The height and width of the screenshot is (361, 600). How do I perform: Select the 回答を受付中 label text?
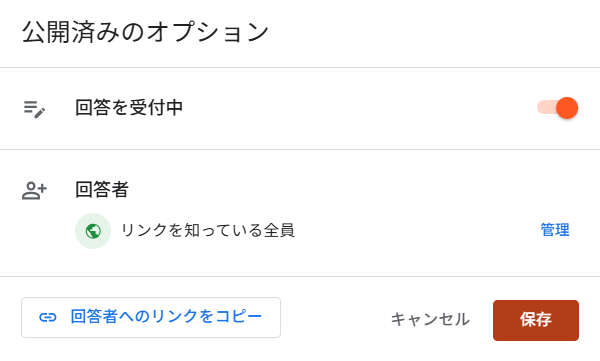point(129,108)
